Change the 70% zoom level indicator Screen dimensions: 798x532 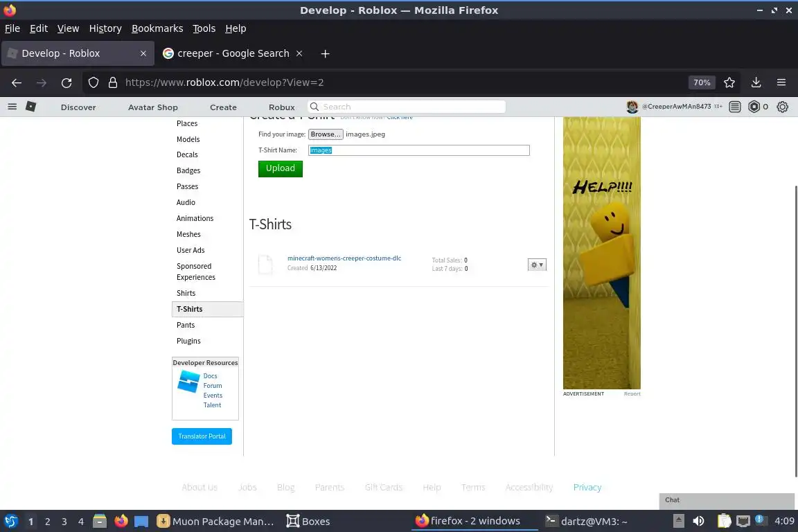click(702, 82)
